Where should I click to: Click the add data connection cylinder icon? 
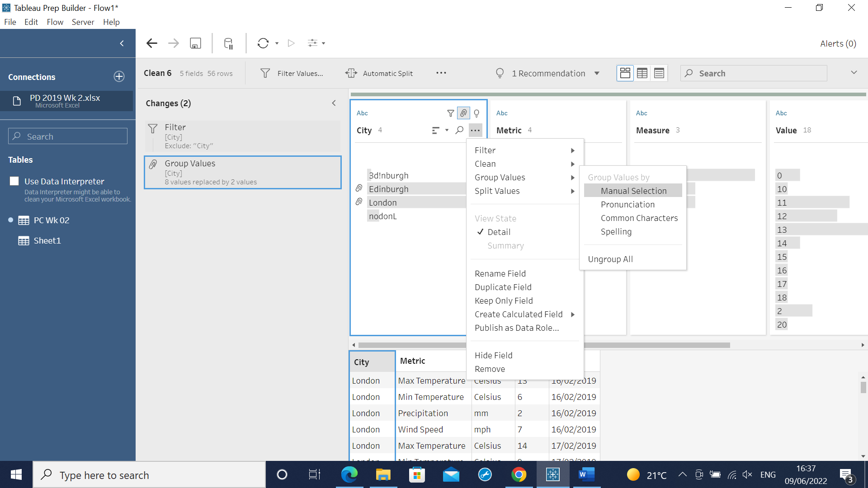point(228,43)
